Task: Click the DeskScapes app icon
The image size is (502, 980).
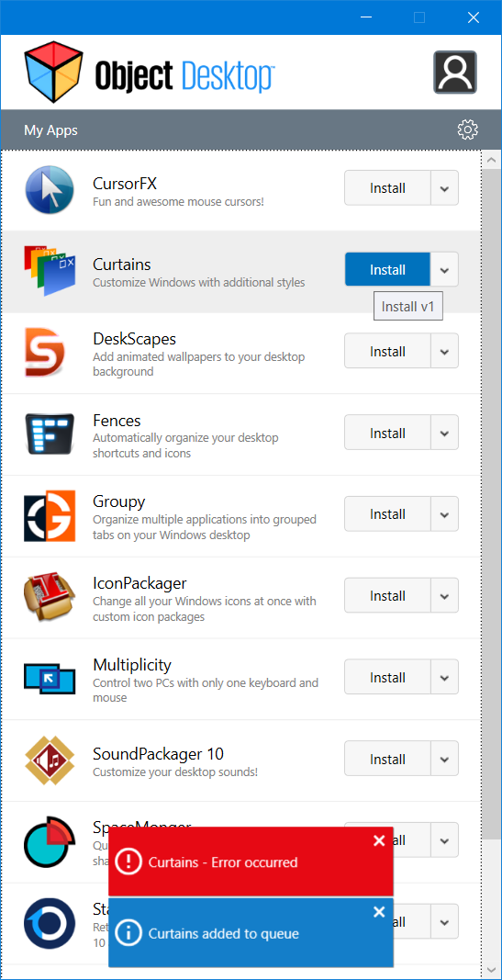Action: pos(45,353)
